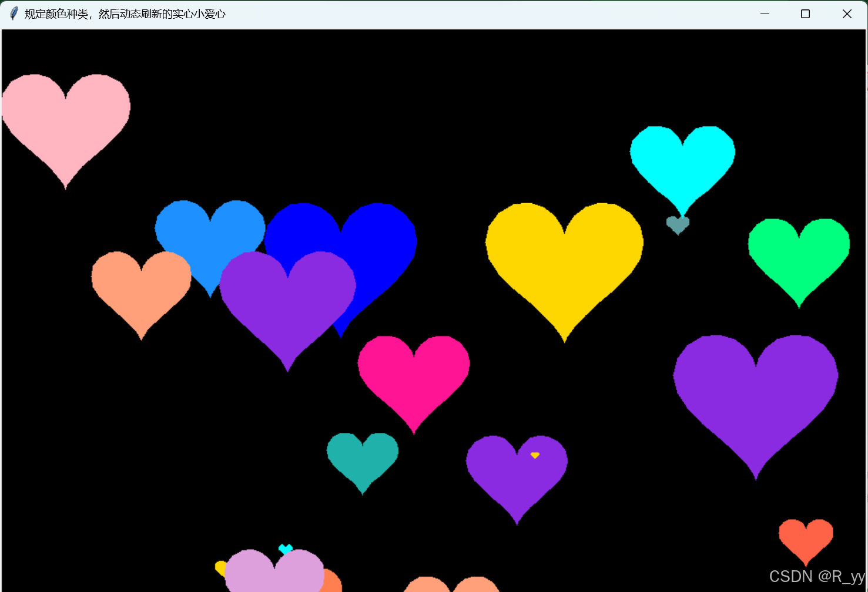
Task: Close the hearts animation window
Action: [847, 14]
